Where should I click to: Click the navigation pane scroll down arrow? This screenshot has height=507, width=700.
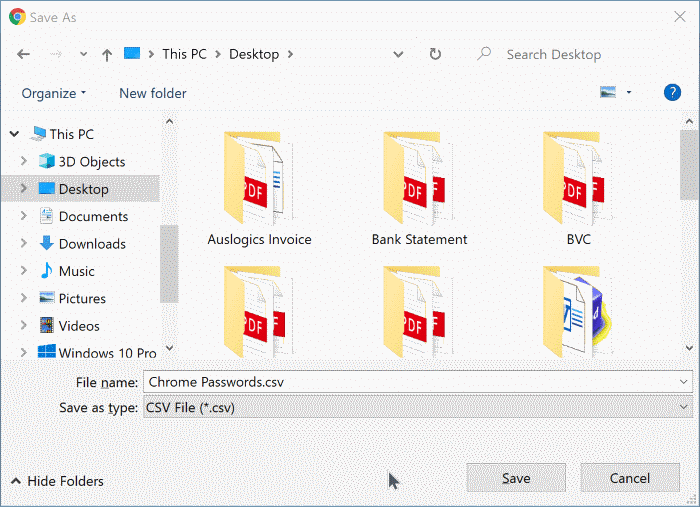pos(169,347)
